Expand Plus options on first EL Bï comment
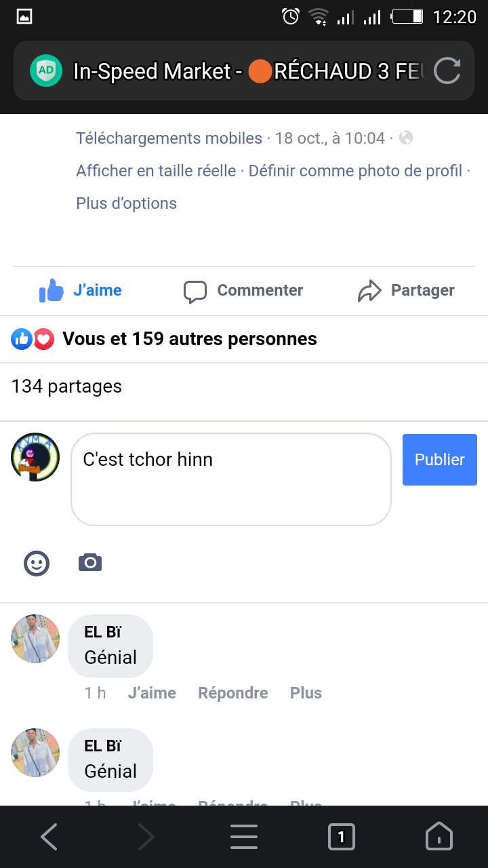The image size is (488, 868). (x=306, y=693)
